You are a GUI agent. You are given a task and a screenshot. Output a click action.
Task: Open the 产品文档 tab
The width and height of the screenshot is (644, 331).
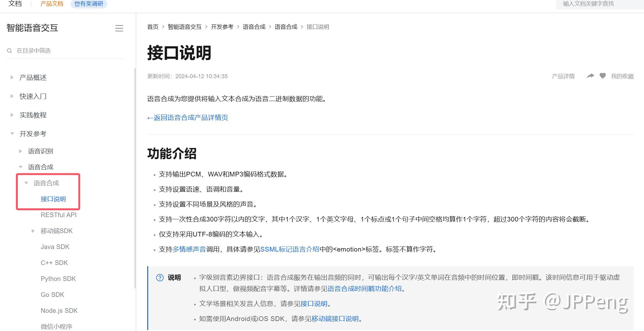[x=52, y=4]
